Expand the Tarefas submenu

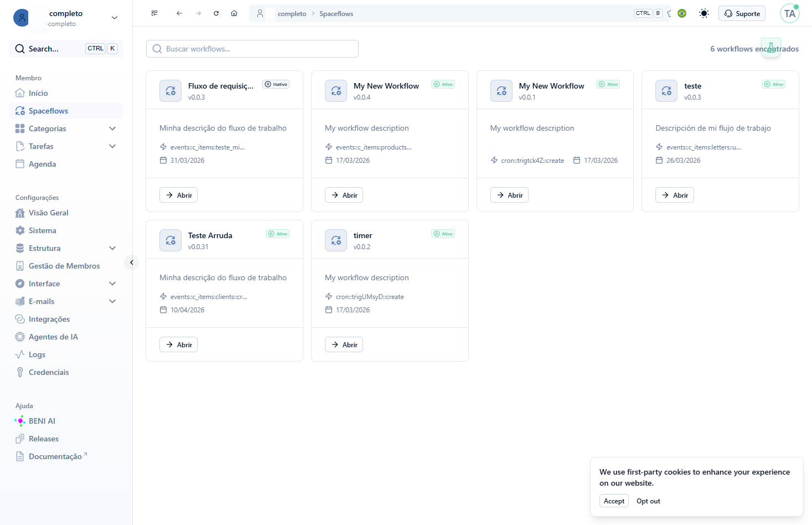click(112, 146)
